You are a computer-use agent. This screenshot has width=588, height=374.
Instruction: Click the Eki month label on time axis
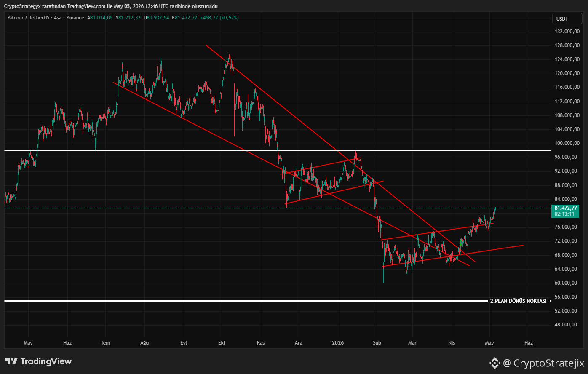pyautogui.click(x=222, y=343)
